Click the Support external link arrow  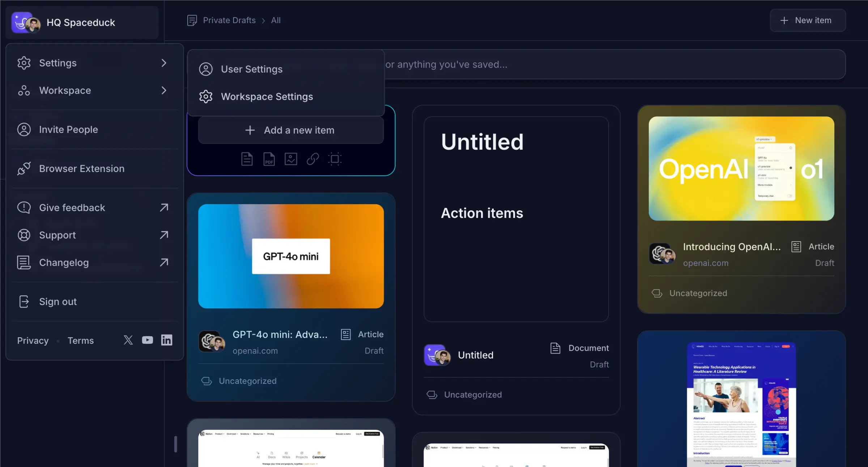[164, 235]
